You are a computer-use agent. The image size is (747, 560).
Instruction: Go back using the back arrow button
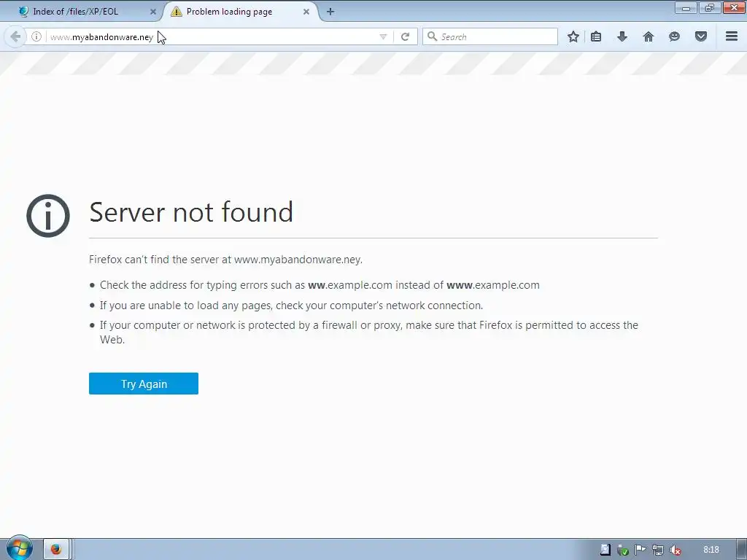coord(15,36)
